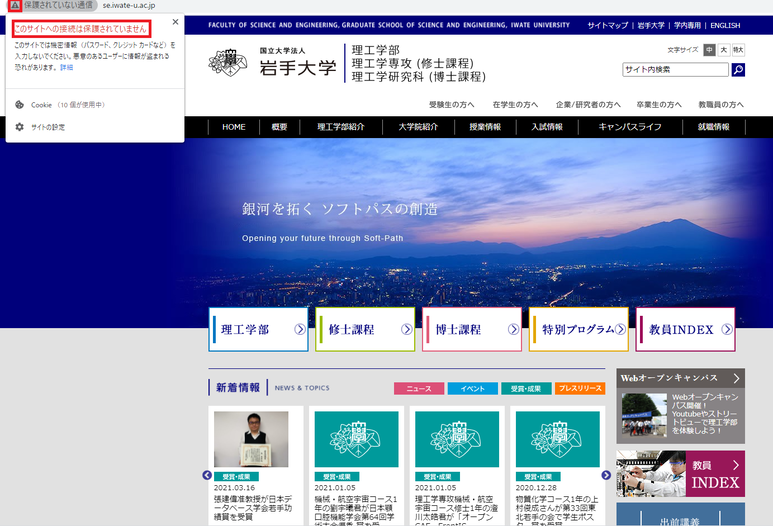The height and width of the screenshot is (526, 773).
Task: Filter news by プレスリリース tab
Action: (x=580, y=388)
